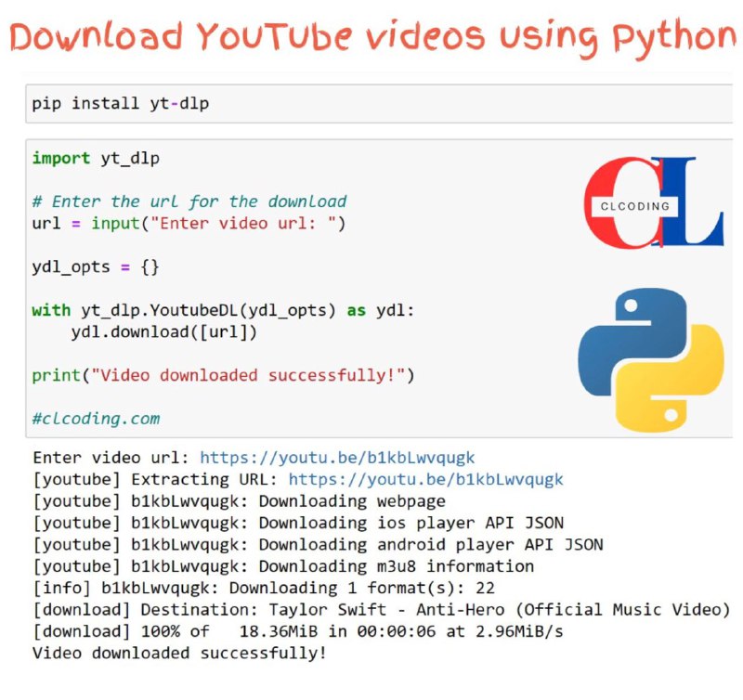Click the 'import yt_dlp' code line

pyautogui.click(x=96, y=158)
